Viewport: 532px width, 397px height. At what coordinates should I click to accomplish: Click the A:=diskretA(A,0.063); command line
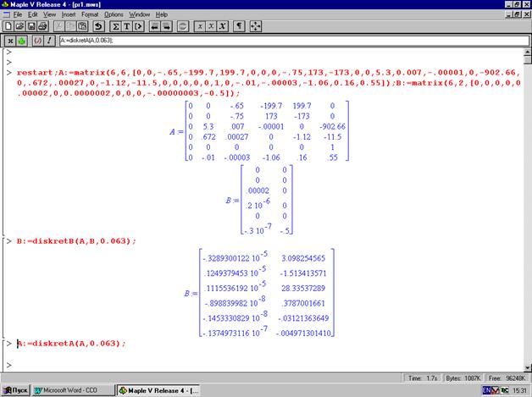[x=71, y=344]
